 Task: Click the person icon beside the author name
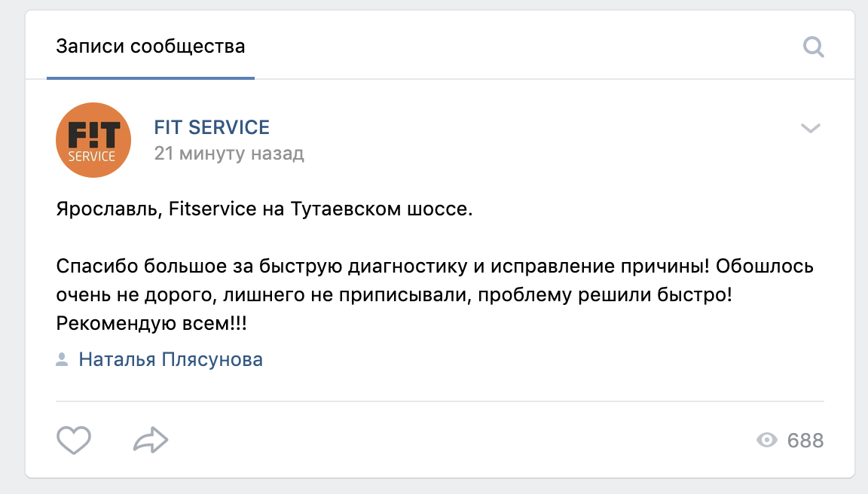tap(62, 360)
